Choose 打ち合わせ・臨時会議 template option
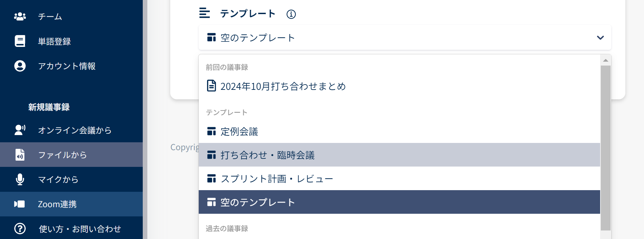Screen dimensions: 644x239 (267, 155)
